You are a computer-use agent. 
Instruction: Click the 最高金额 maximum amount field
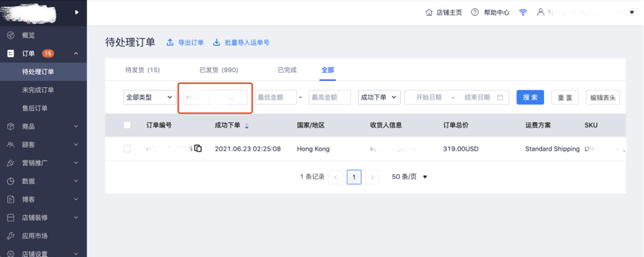coord(330,97)
